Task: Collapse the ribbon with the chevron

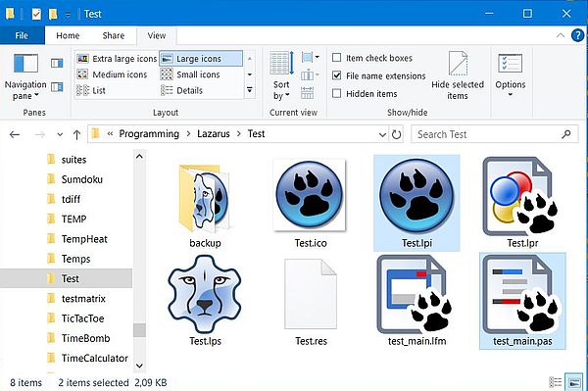Action: pos(561,35)
